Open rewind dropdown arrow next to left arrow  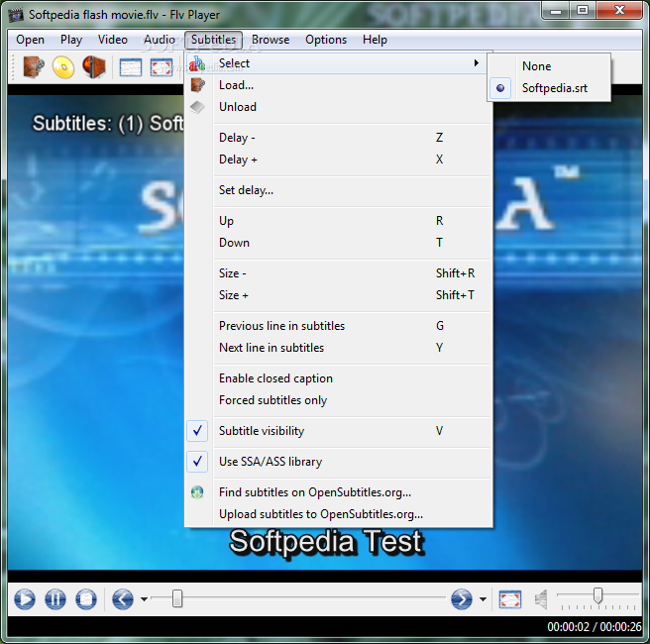[144, 598]
